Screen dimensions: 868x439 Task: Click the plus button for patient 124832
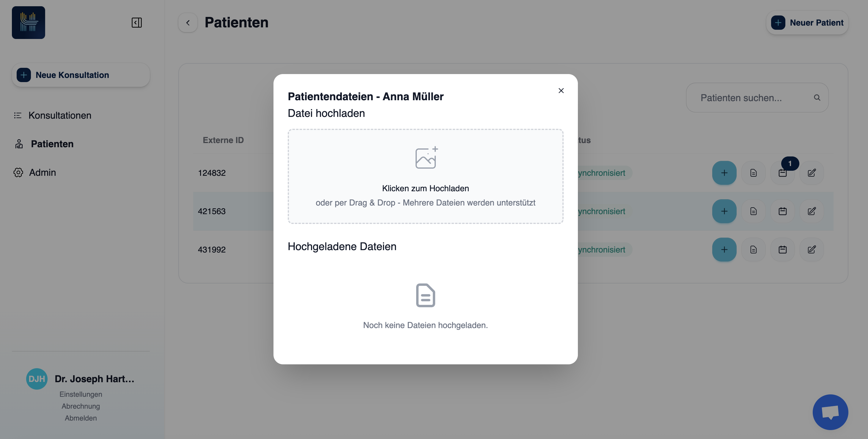(x=724, y=173)
